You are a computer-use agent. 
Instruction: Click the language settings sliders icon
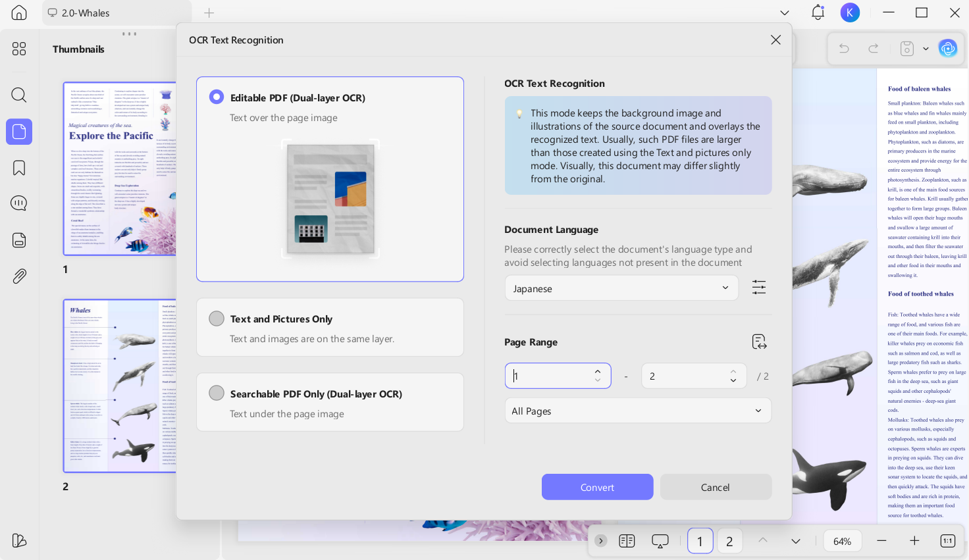(x=759, y=288)
